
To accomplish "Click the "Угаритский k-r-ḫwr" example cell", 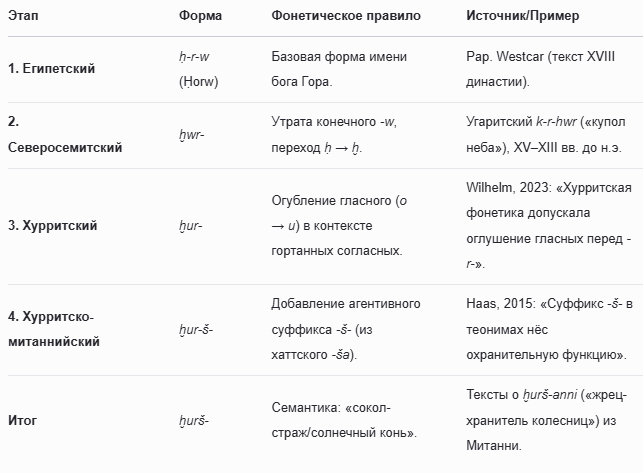I will (x=552, y=137).
